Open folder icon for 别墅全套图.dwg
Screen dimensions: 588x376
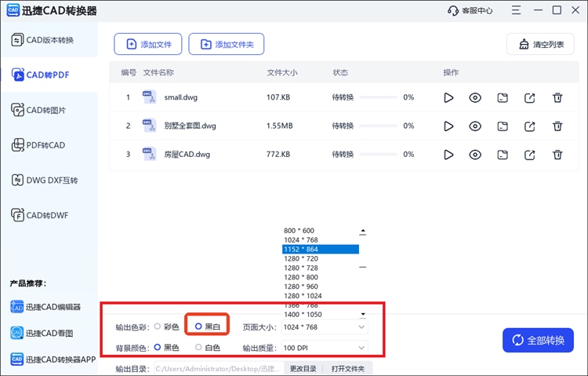coord(503,126)
